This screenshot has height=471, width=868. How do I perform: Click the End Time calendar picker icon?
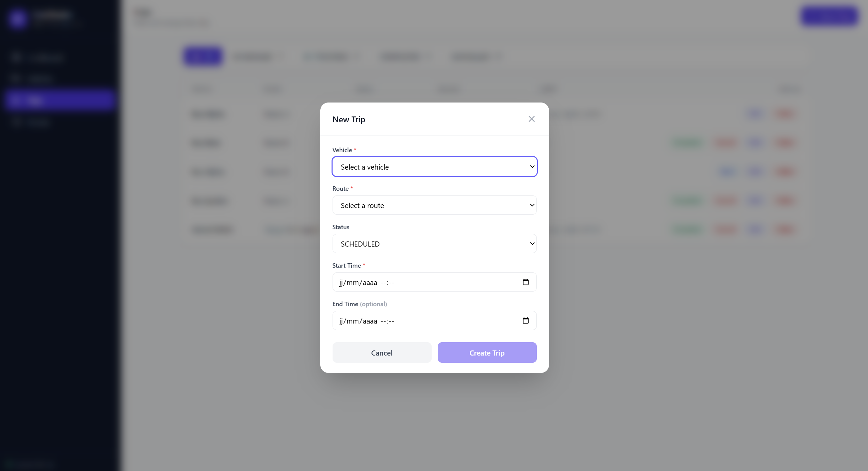(525, 320)
